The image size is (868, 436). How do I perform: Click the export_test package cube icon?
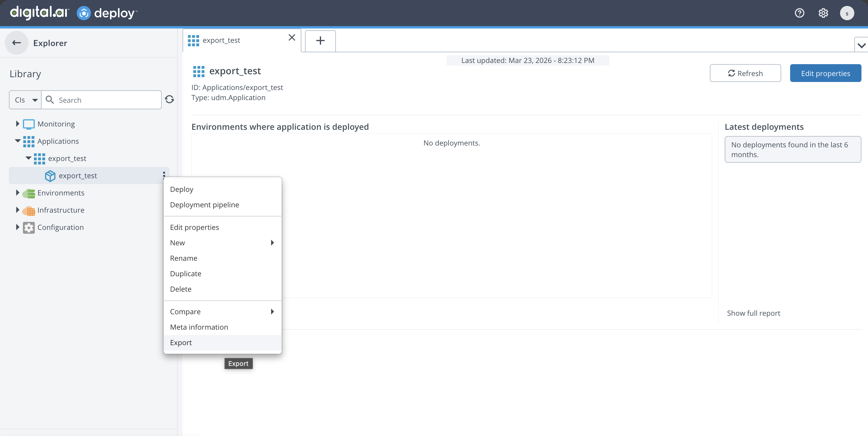(50, 176)
